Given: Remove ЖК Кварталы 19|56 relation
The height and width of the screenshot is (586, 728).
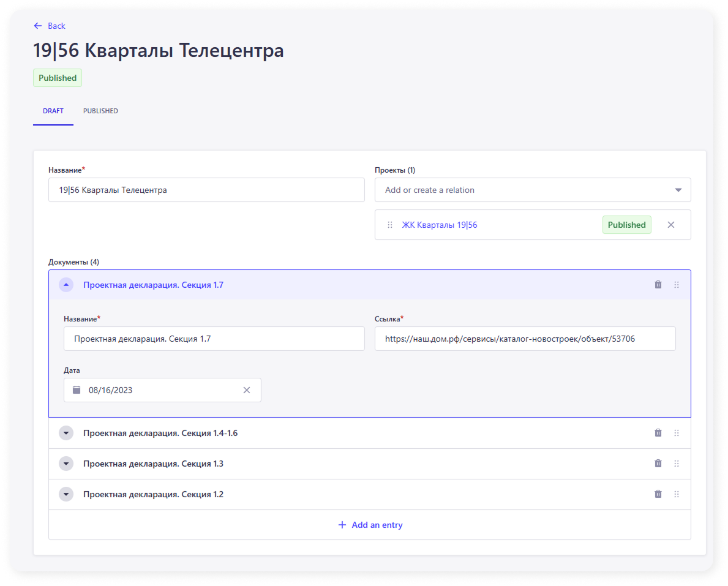Looking at the screenshot, I should 671,225.
